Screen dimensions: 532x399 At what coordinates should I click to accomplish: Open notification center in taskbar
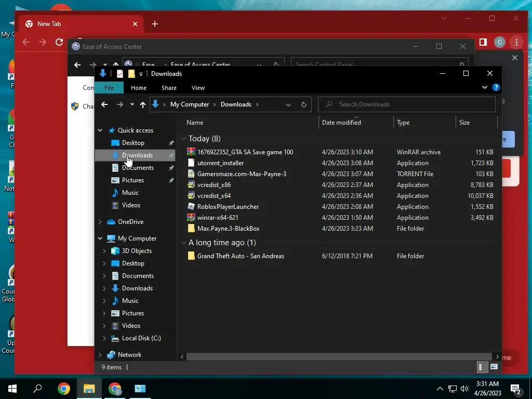click(515, 389)
